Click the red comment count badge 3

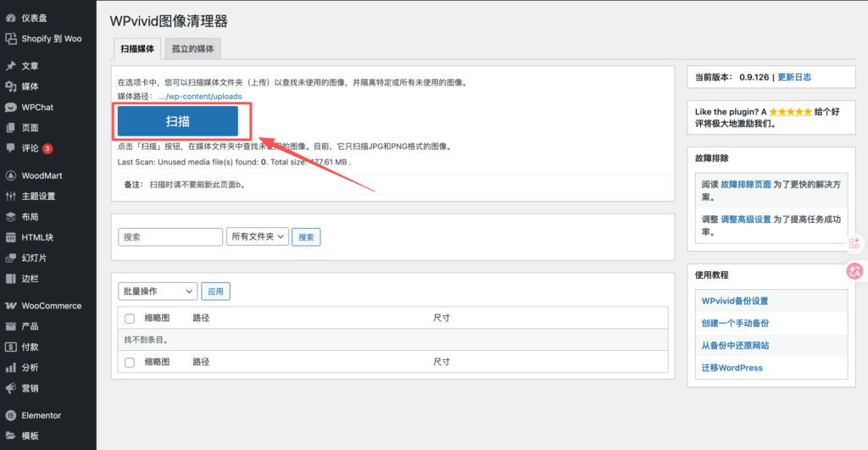point(47,148)
